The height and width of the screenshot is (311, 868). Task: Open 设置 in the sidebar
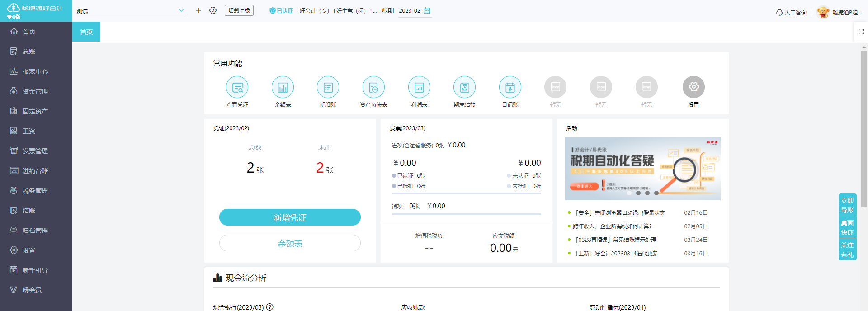[36, 250]
